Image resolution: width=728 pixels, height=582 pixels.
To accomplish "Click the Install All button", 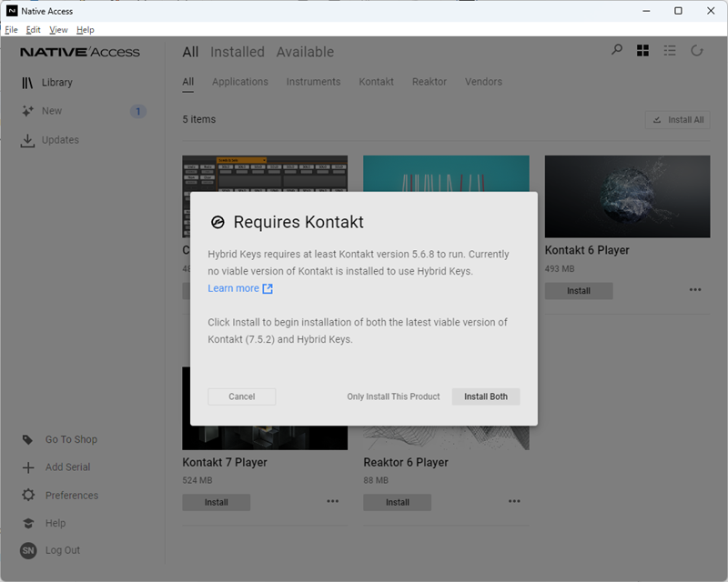I will 678,120.
